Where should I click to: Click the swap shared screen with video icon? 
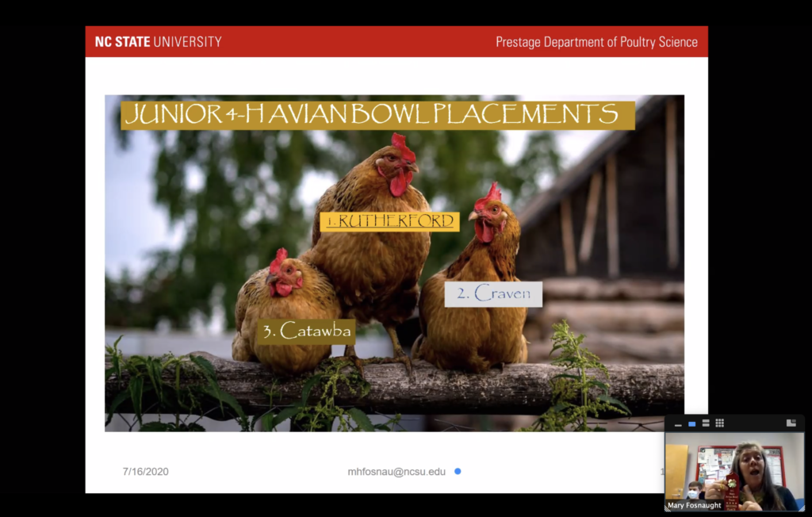[791, 423]
